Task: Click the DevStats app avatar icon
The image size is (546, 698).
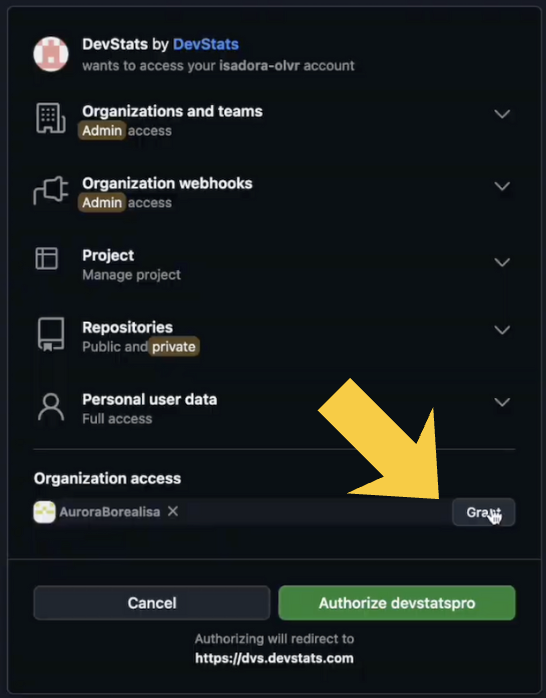Action: point(51,54)
